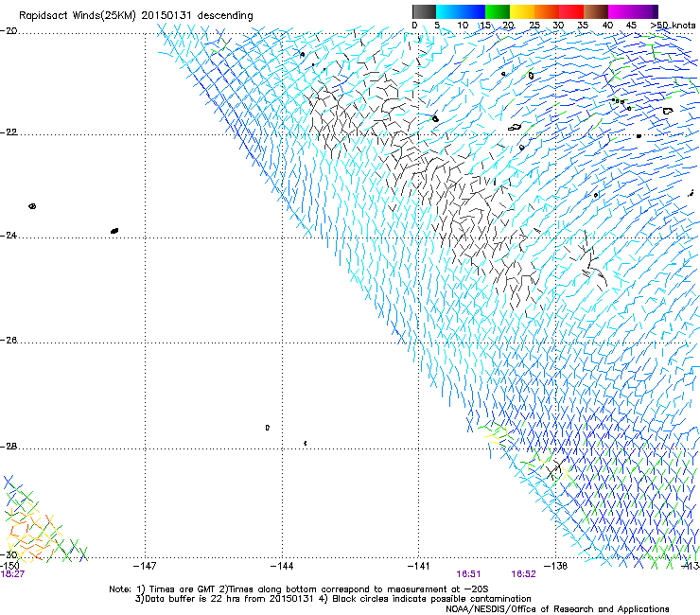Click the '-138' longitude axis label

(556, 566)
